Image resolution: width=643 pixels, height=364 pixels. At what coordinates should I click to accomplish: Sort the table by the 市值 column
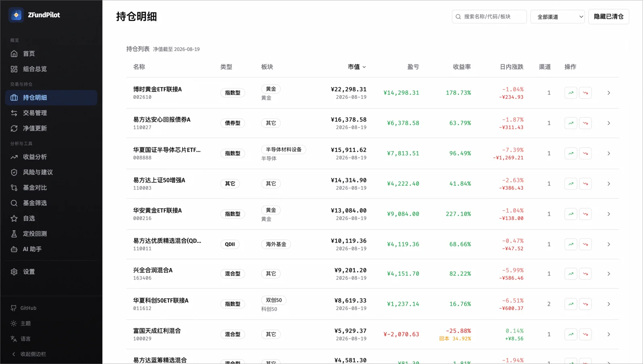pyautogui.click(x=357, y=67)
